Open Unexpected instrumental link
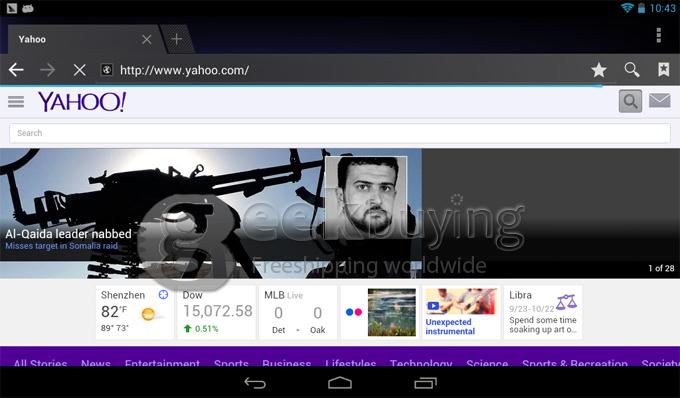Viewport: 680px width, 398px height. [450, 326]
